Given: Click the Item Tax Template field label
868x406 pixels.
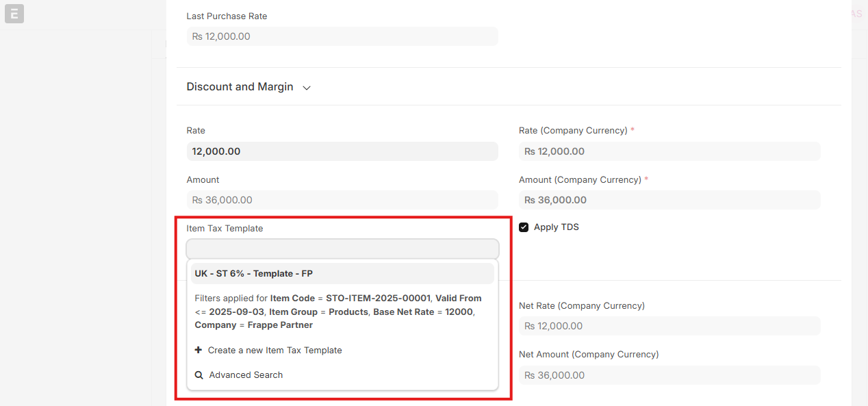Looking at the screenshot, I should tap(225, 229).
